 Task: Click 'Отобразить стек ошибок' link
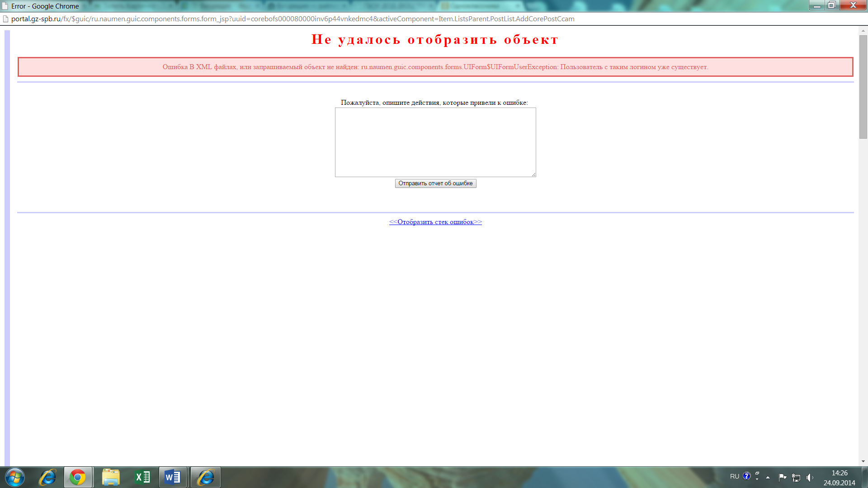point(435,222)
